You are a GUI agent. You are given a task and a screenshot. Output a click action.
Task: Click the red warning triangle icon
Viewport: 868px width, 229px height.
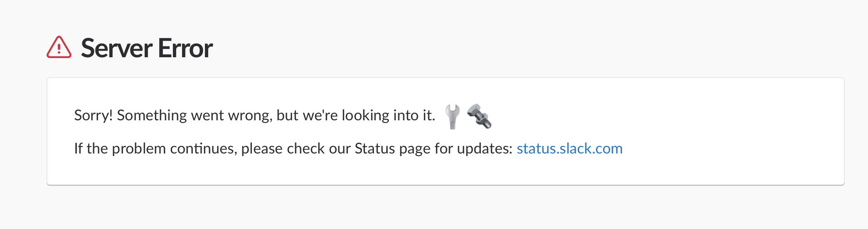tap(59, 48)
